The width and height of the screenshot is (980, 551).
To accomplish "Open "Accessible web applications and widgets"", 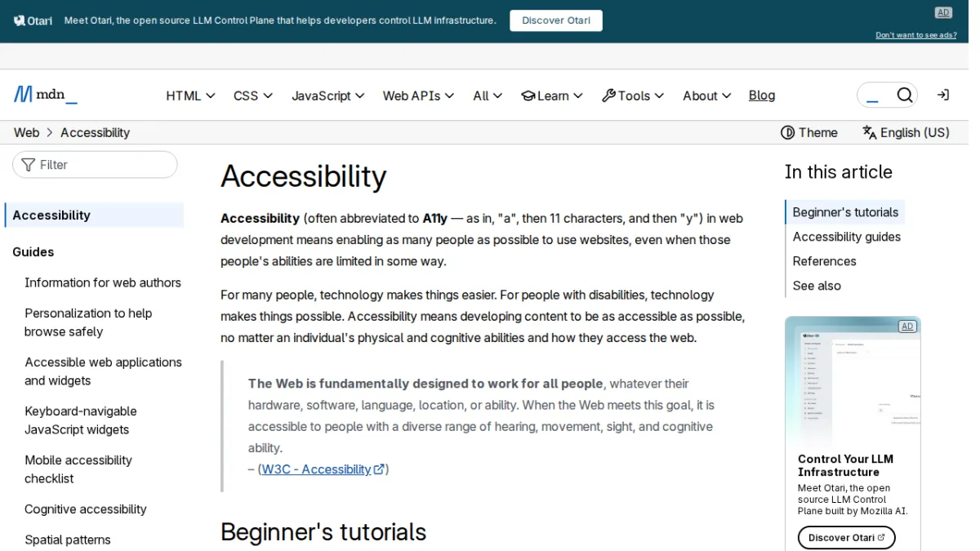I will [x=103, y=371].
